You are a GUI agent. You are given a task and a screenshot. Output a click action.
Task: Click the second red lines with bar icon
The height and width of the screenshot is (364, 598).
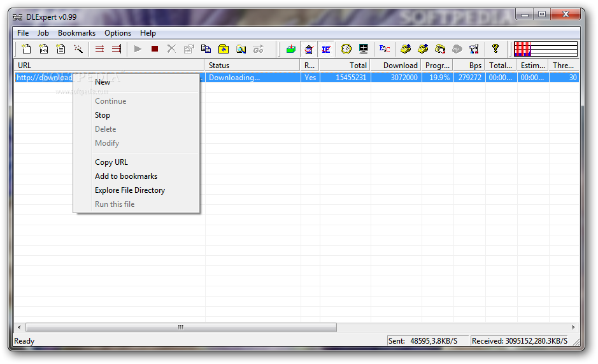tap(117, 49)
